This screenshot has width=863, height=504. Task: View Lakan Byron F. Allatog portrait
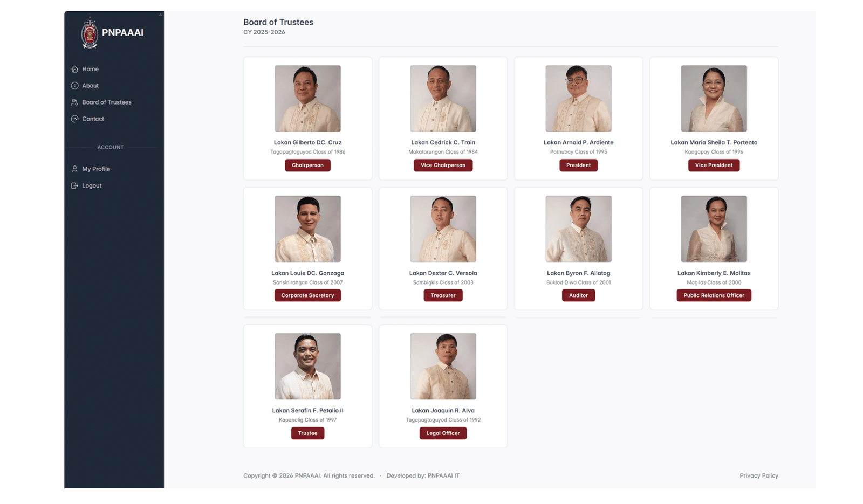pos(578,229)
